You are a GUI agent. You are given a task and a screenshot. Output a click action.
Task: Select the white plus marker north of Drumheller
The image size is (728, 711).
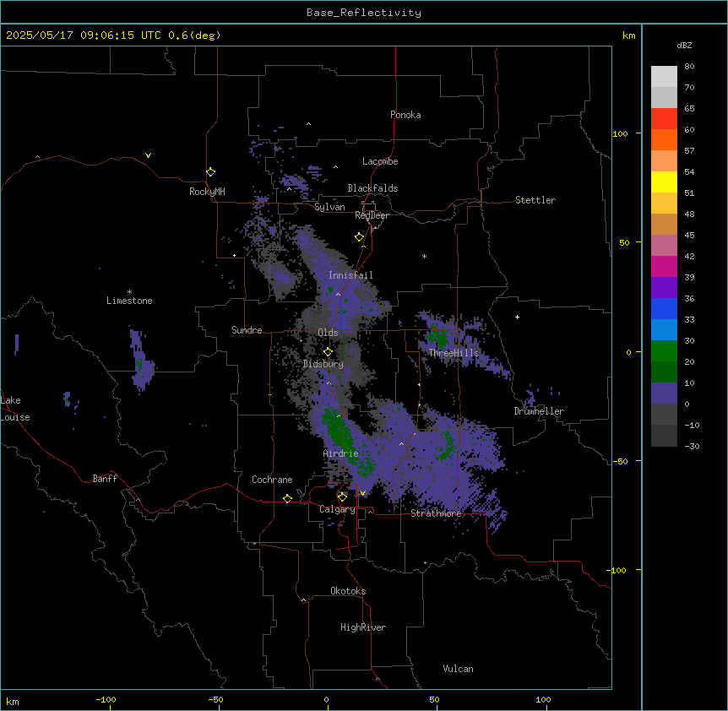click(x=517, y=317)
